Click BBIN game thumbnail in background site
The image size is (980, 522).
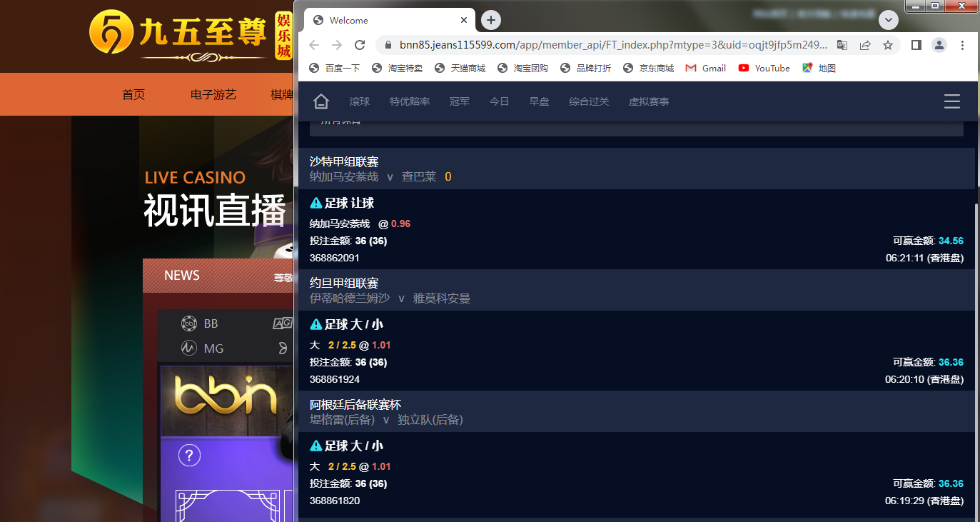pyautogui.click(x=227, y=401)
